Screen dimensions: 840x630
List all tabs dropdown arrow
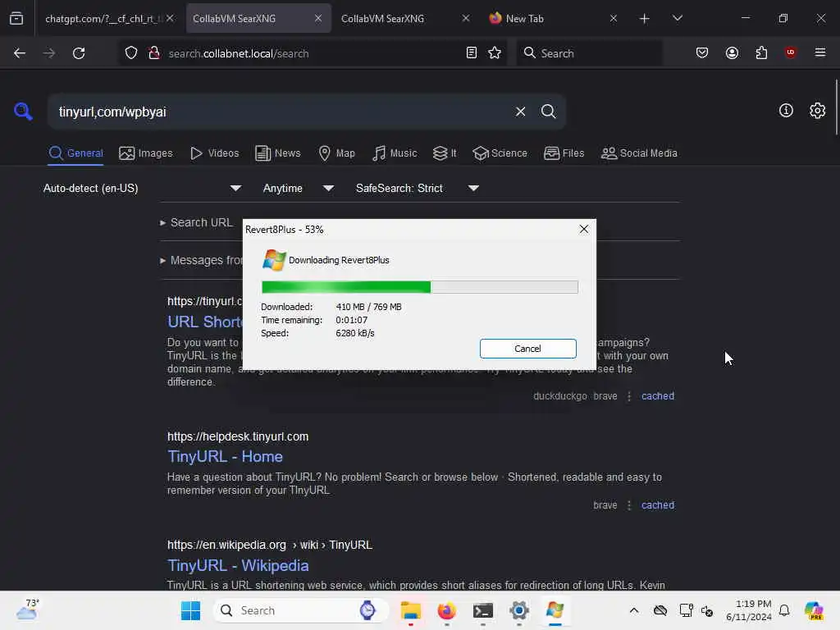click(x=677, y=18)
